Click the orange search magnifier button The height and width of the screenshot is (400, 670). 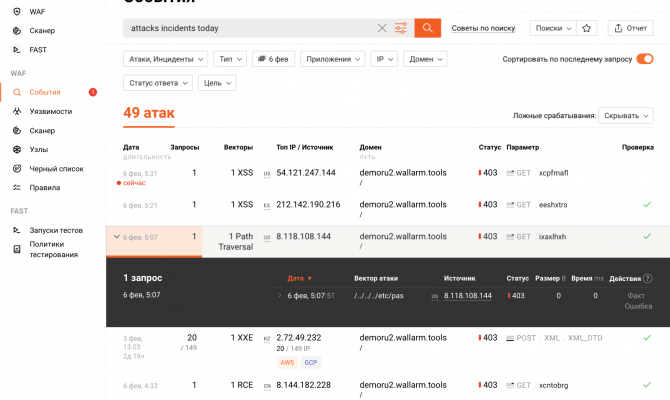point(427,28)
